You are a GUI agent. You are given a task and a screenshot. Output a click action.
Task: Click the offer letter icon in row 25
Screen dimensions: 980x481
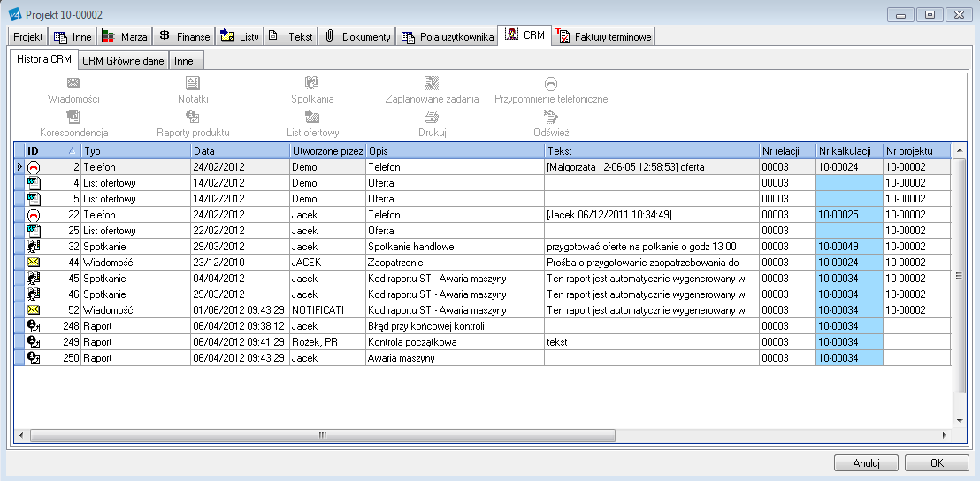coord(34,231)
